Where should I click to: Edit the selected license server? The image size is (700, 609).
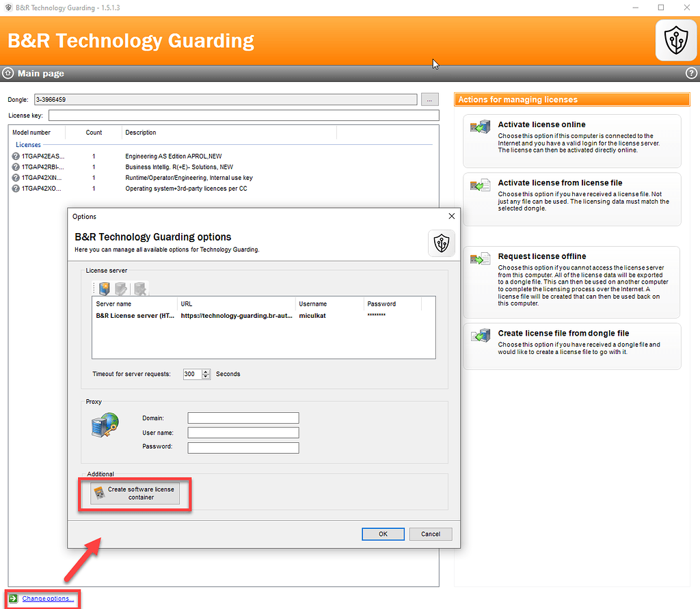[x=122, y=288]
